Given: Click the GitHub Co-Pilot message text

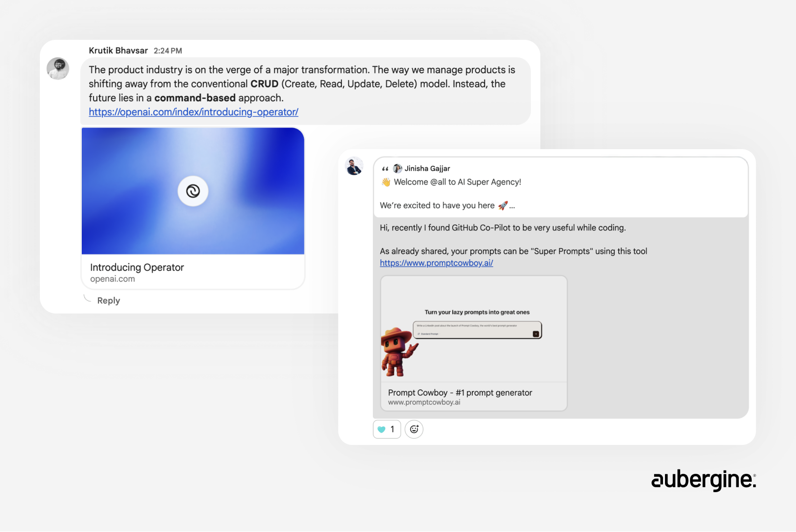Looking at the screenshot, I should click(x=503, y=228).
